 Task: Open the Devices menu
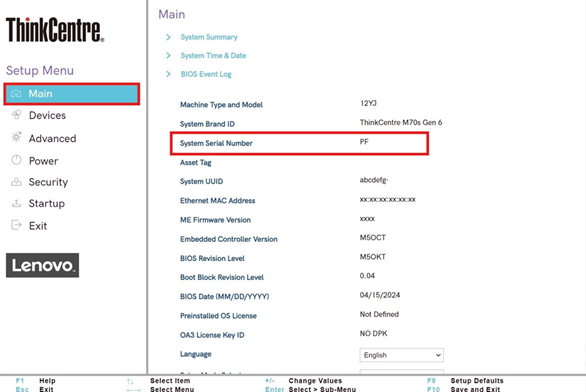coord(47,115)
